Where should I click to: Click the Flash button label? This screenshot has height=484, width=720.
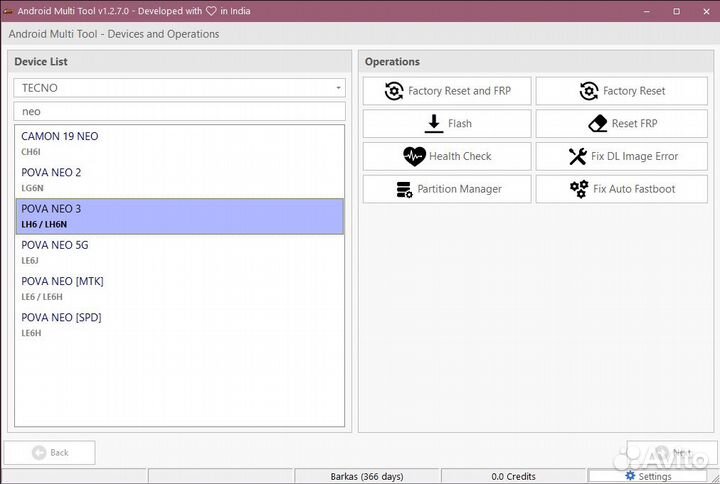pyautogui.click(x=460, y=124)
